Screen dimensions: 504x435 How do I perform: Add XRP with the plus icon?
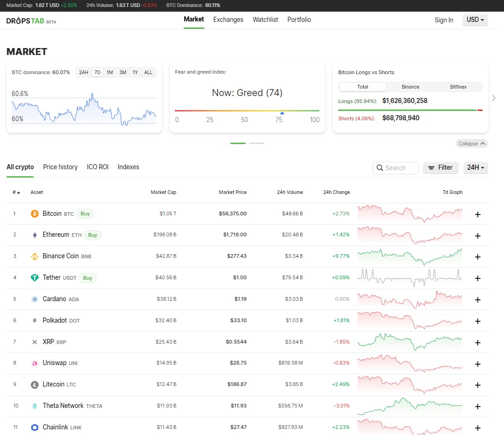(477, 343)
